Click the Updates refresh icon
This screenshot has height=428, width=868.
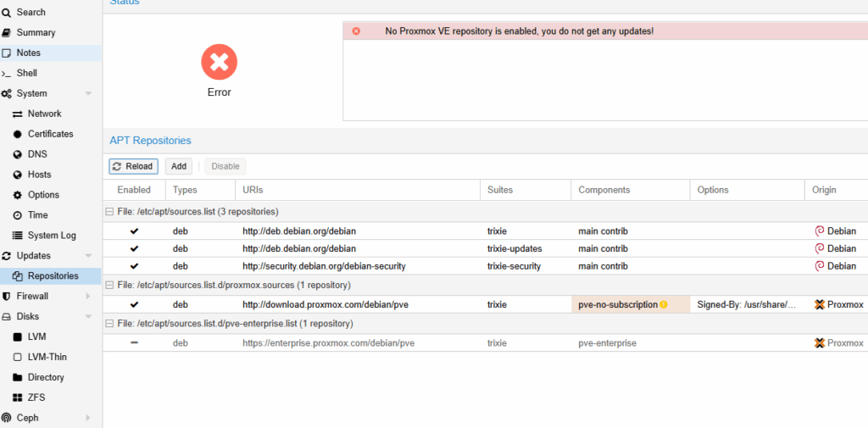[x=6, y=256]
